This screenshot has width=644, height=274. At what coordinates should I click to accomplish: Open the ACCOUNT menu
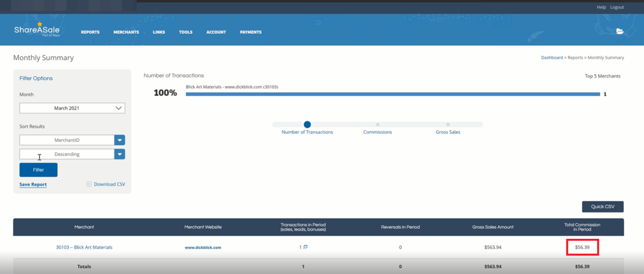[216, 32]
